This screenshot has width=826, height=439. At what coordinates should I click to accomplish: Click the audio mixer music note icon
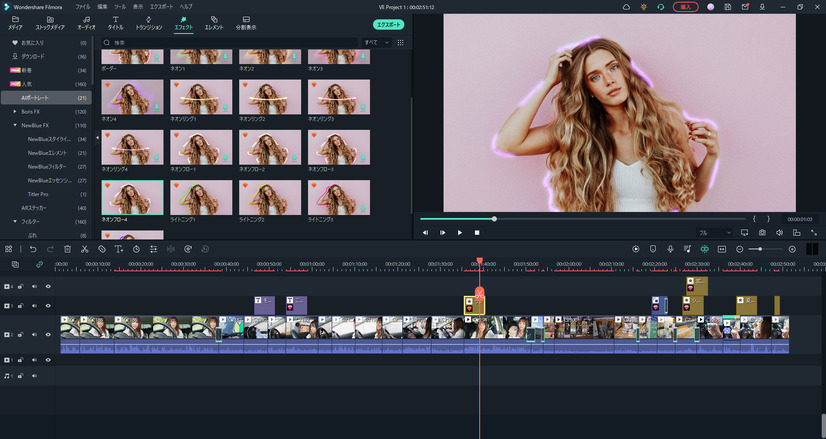687,249
